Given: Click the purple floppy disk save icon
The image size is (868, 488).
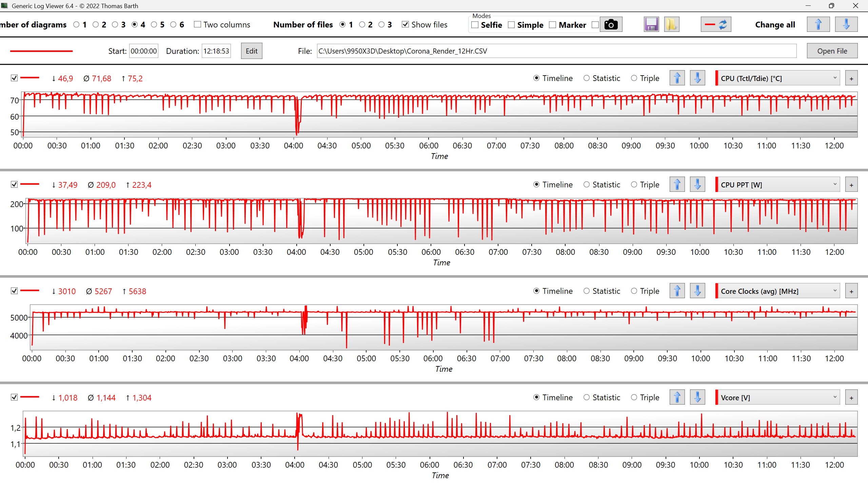Looking at the screenshot, I should tap(651, 24).
